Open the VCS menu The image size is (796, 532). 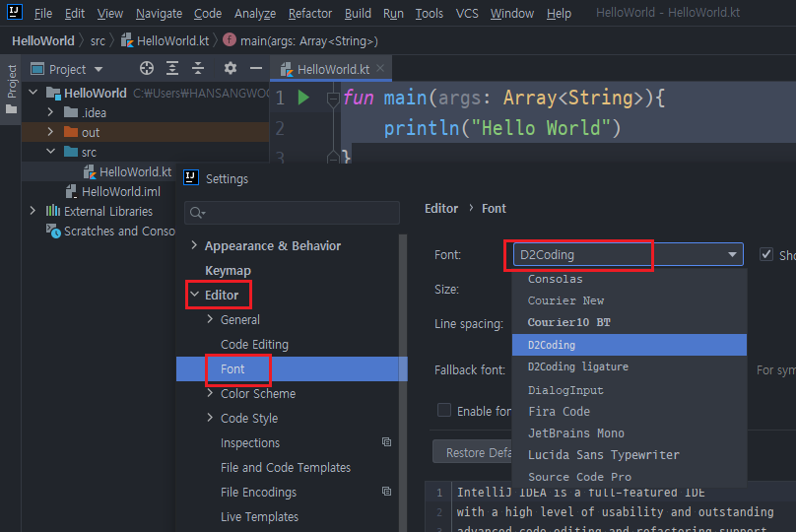pyautogui.click(x=467, y=13)
